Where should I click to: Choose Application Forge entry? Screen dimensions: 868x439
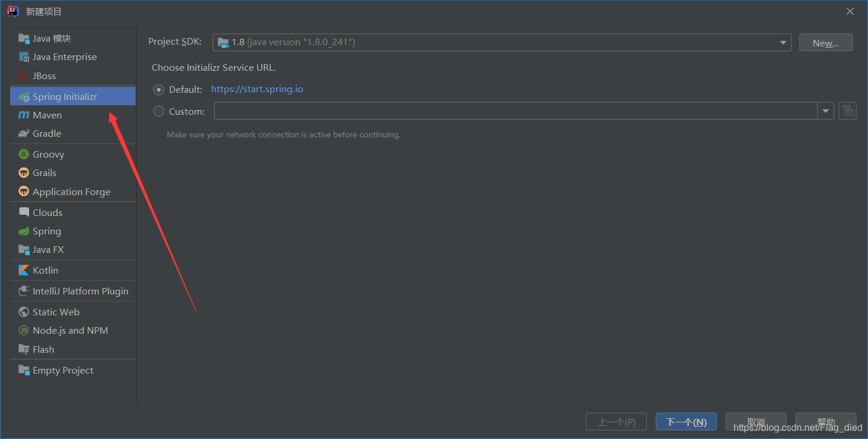(x=73, y=192)
